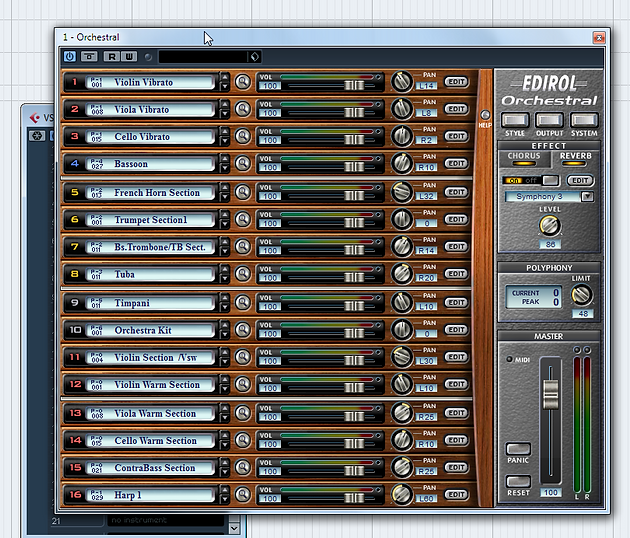Select the Bs.Trombone/TB Sect. instrument name field
Image resolution: width=630 pixels, height=538 pixels.
pyautogui.click(x=150, y=247)
